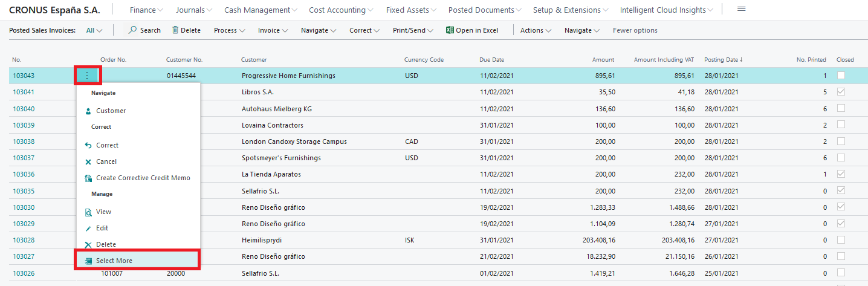Viewport: 868px width, 286px height.
Task: Expand the Fixed Assets menu
Action: (x=412, y=10)
